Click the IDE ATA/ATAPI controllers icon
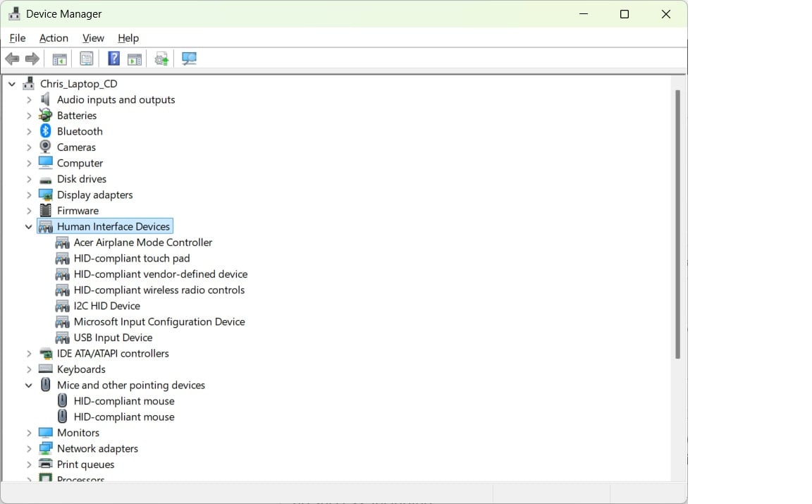Image resolution: width=812 pixels, height=504 pixels. click(x=46, y=354)
